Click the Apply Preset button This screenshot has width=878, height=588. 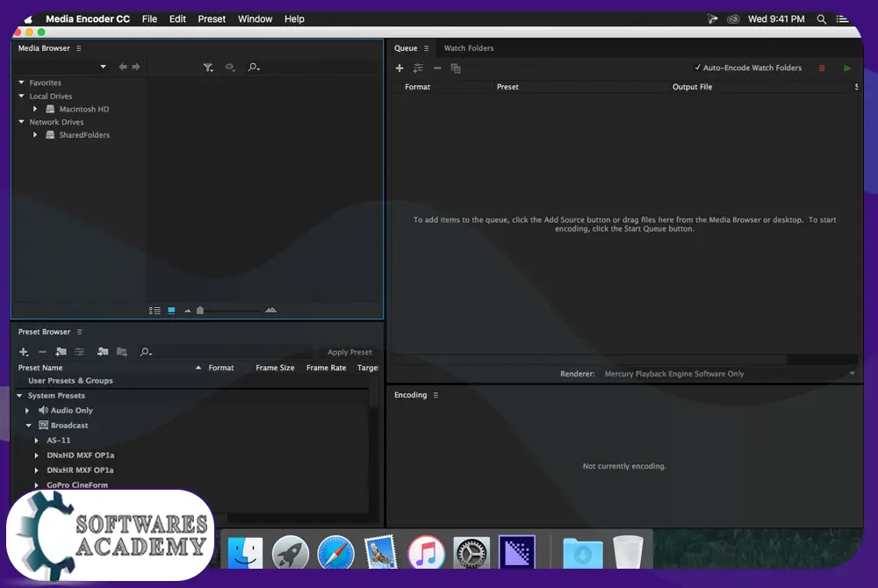[349, 352]
